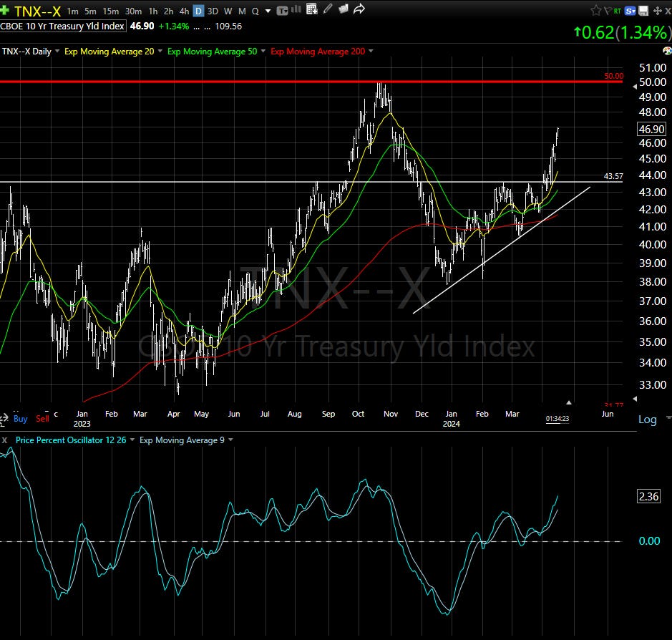Viewport: 672px width, 640px height.
Task: Select the Daily (D) time frame
Action: [198, 11]
